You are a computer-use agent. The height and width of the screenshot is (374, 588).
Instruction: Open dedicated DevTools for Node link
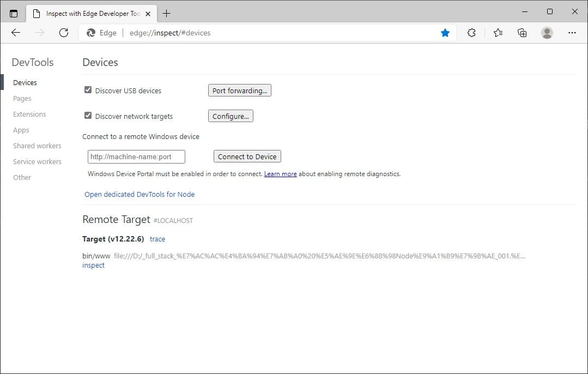click(140, 195)
